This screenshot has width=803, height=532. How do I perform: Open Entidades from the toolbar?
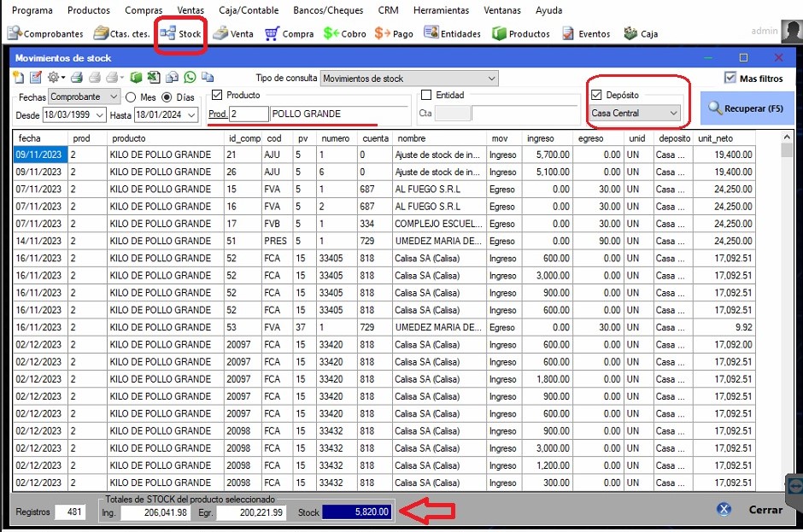[452, 34]
